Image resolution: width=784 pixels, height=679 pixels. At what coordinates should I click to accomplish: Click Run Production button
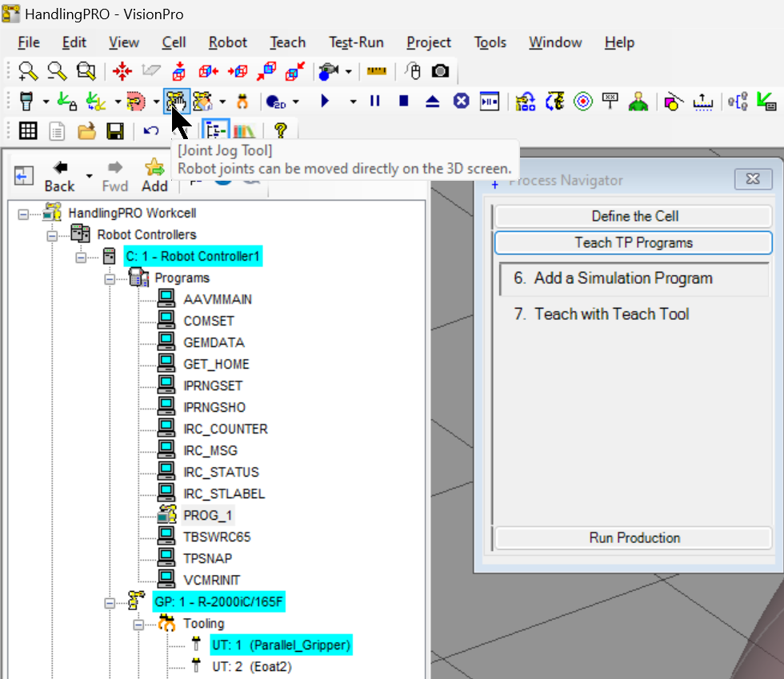(634, 538)
